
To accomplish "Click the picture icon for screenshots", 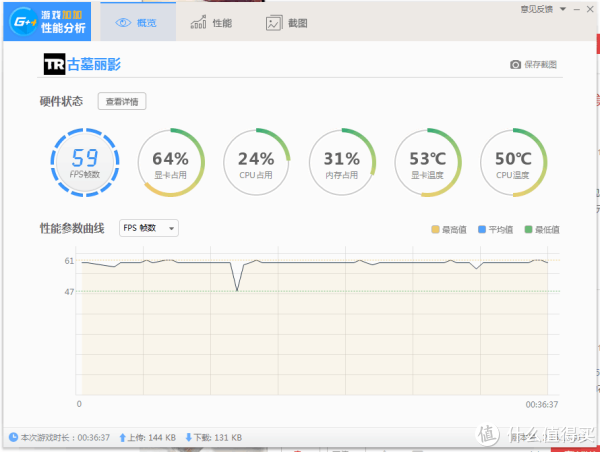I will point(274,23).
